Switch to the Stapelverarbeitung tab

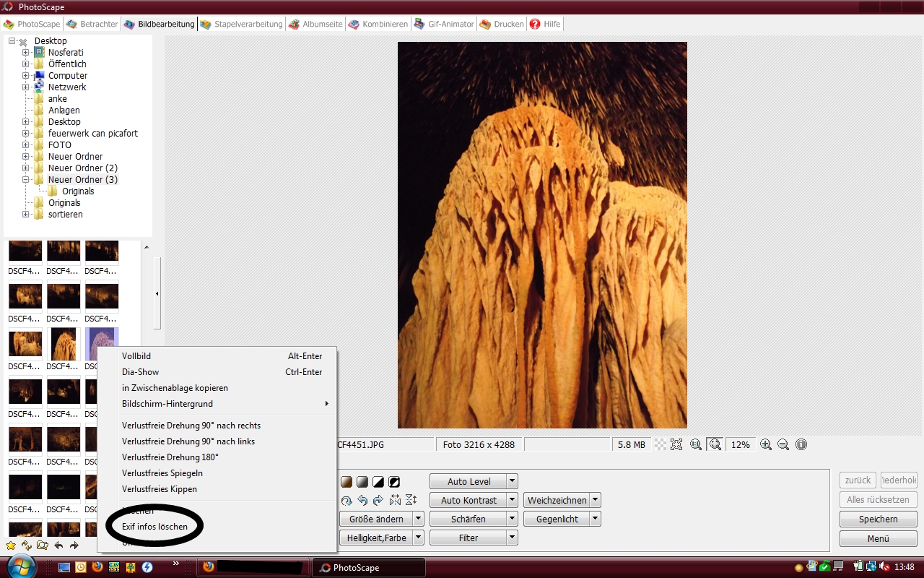241,24
